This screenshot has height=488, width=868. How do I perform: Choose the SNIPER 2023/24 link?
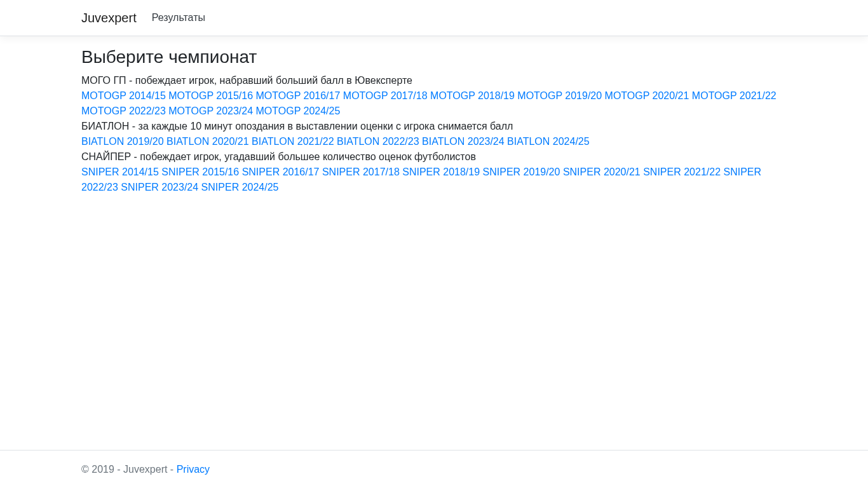[x=159, y=187]
